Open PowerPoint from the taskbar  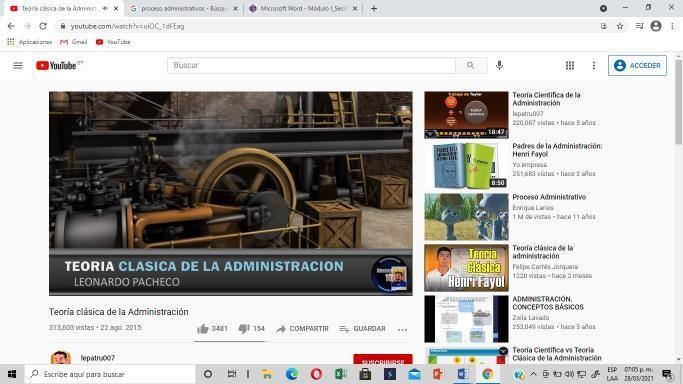coord(439,374)
